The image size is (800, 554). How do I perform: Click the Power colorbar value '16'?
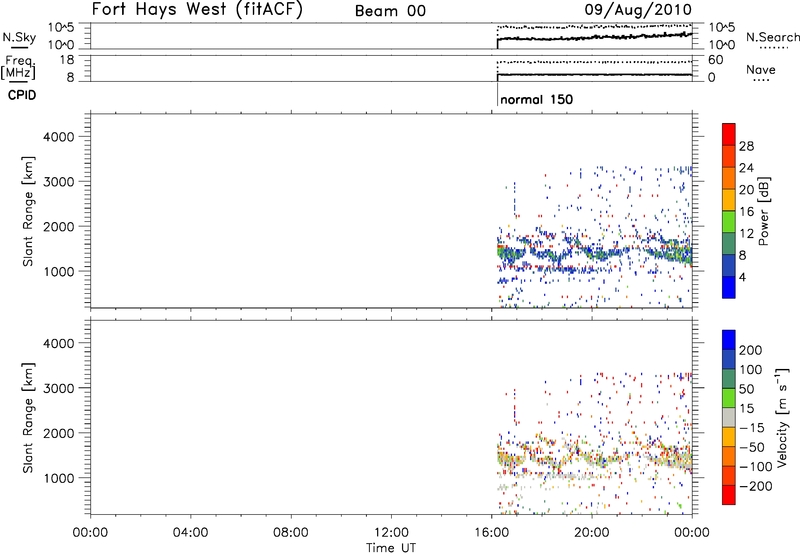[746, 212]
